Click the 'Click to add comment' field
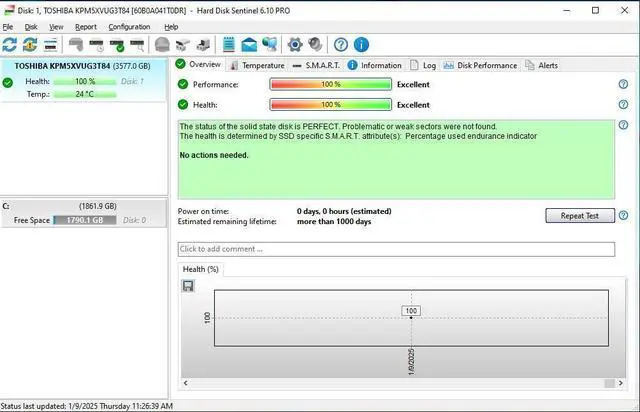640x412 pixels. pos(396,249)
